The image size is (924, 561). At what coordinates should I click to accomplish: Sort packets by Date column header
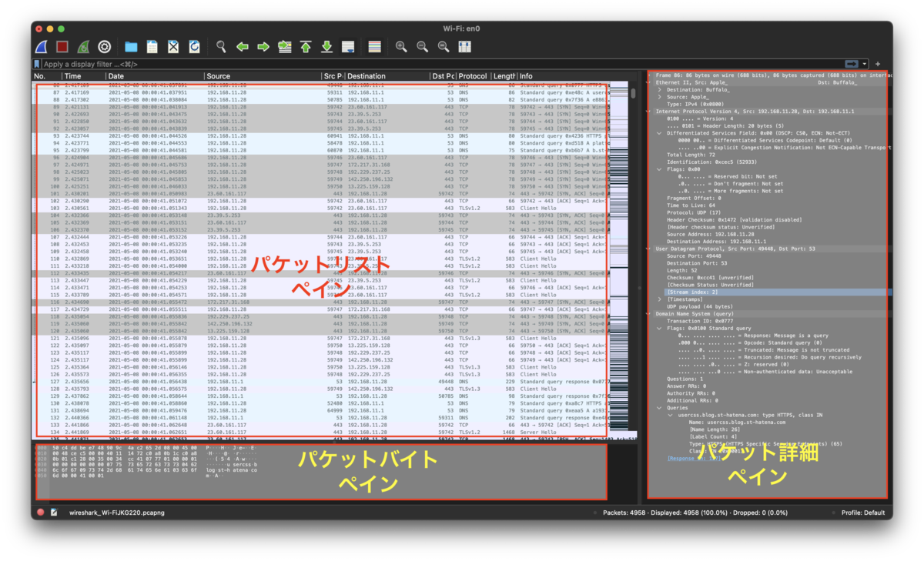(154, 76)
